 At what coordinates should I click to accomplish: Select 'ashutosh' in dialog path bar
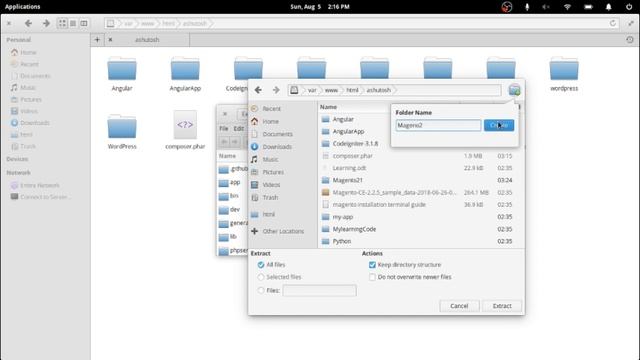(378, 90)
